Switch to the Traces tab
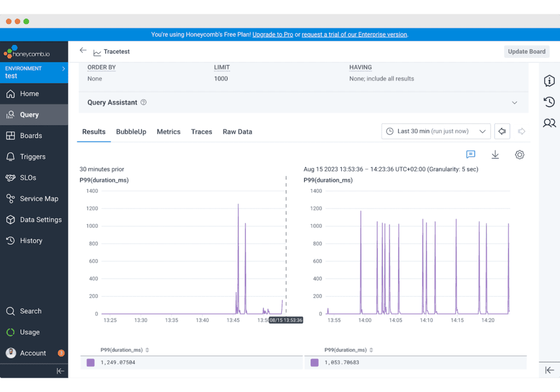This screenshot has width=560, height=392. (x=201, y=132)
